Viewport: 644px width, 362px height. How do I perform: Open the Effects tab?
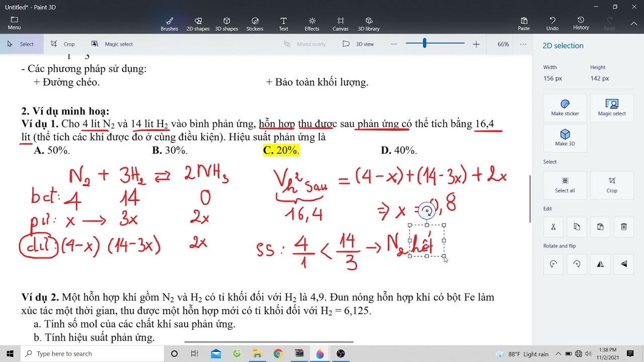coord(312,24)
